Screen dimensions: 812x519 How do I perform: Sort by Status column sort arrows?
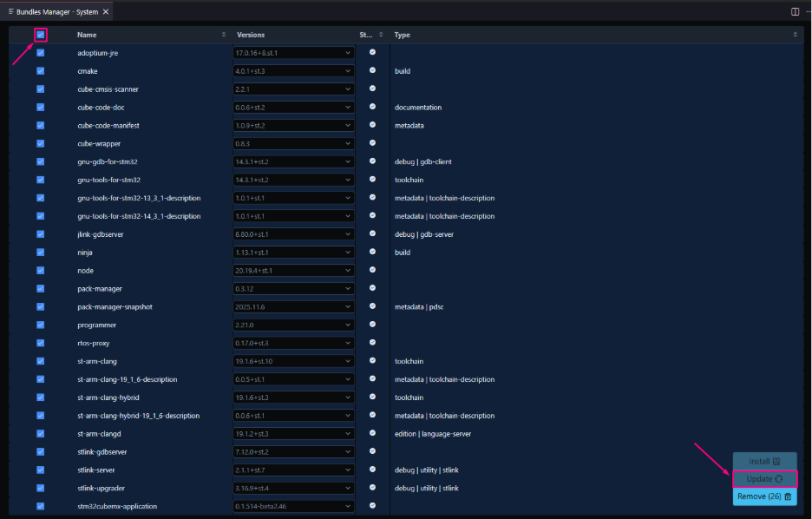(x=381, y=35)
